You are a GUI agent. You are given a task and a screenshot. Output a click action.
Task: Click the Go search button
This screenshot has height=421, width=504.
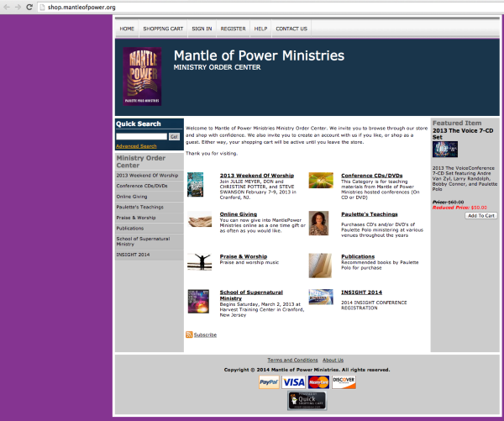click(x=174, y=136)
